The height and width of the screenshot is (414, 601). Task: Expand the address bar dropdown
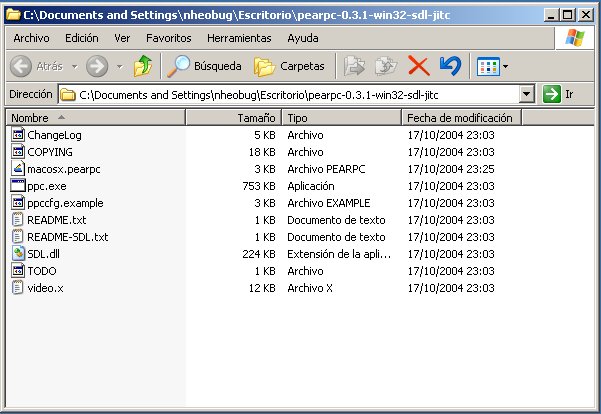(x=527, y=94)
